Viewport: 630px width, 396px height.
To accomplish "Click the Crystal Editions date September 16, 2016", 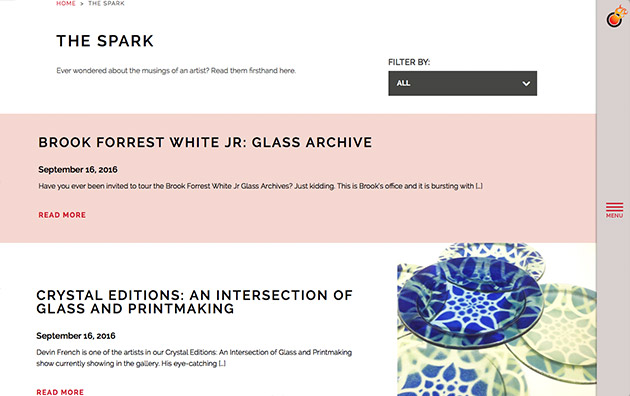I will pos(76,336).
